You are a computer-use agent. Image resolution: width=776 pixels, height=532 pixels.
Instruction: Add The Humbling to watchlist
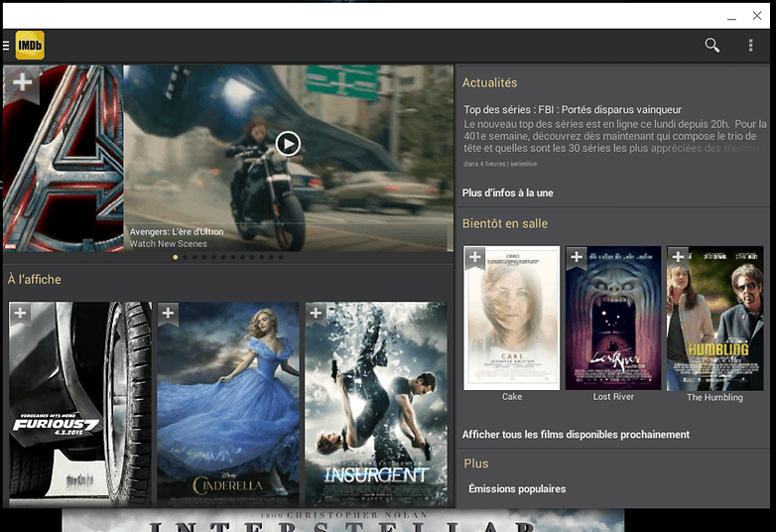click(x=678, y=257)
